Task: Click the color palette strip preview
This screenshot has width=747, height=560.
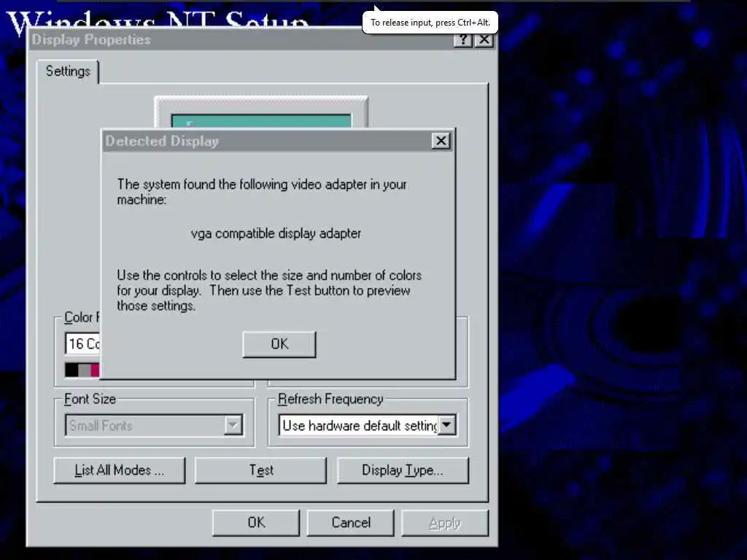Action: tap(82, 370)
